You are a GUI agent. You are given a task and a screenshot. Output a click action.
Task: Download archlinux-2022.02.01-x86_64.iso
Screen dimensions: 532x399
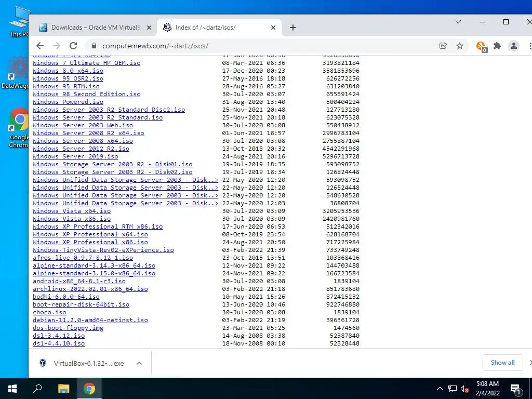(x=90, y=289)
